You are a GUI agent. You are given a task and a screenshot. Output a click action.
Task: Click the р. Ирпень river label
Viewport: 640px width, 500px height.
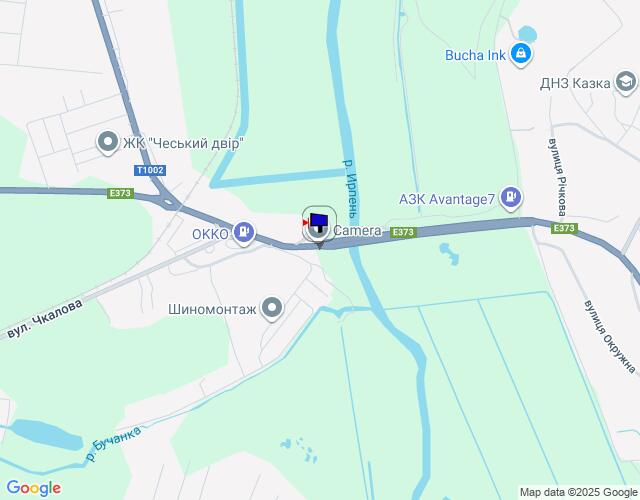coord(351,189)
